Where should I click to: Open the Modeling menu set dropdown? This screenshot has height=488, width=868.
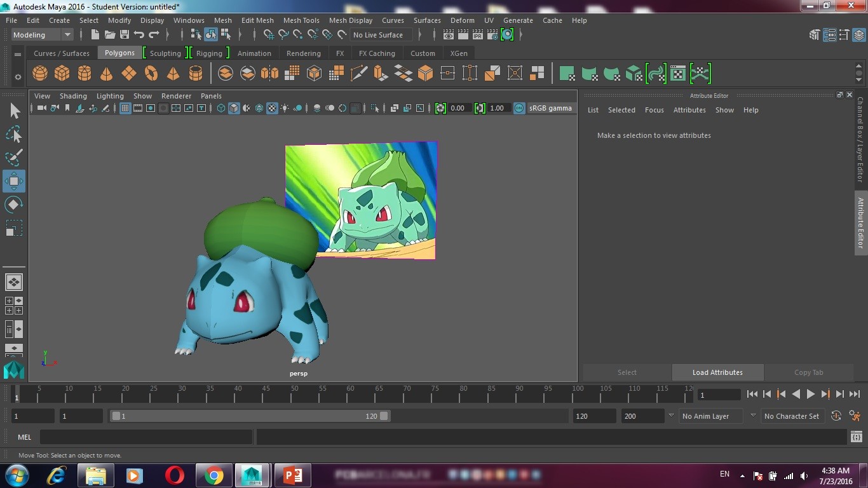pyautogui.click(x=42, y=34)
